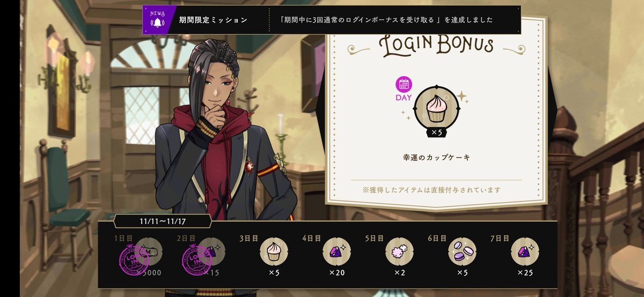This screenshot has height=297, width=644.
Task: Click the 11/11～11/17 date range tab
Action: [x=162, y=221]
